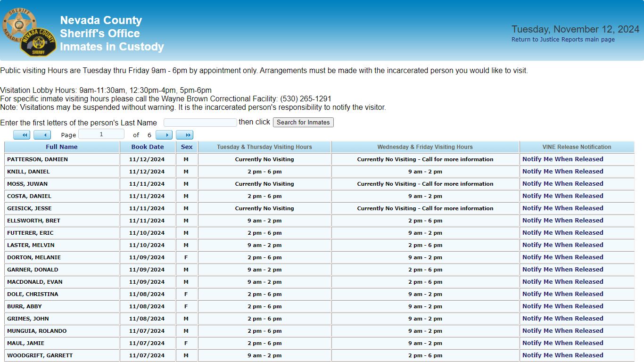Screen dimensions: 644x362
Task: Click Tuesday & Thursday Visiting Hours header
Action: click(x=264, y=147)
